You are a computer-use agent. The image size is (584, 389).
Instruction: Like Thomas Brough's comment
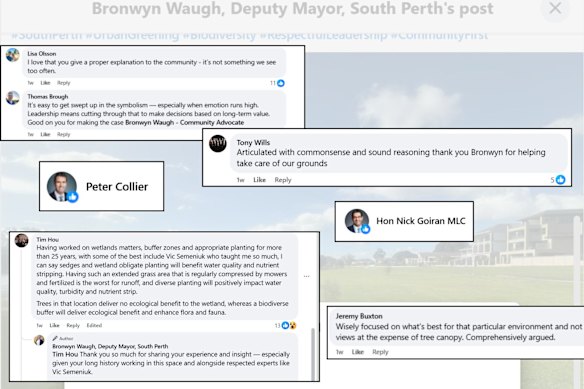click(x=45, y=134)
